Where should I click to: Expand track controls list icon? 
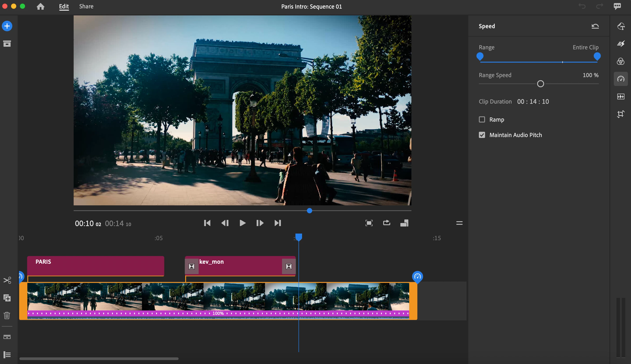(x=7, y=355)
